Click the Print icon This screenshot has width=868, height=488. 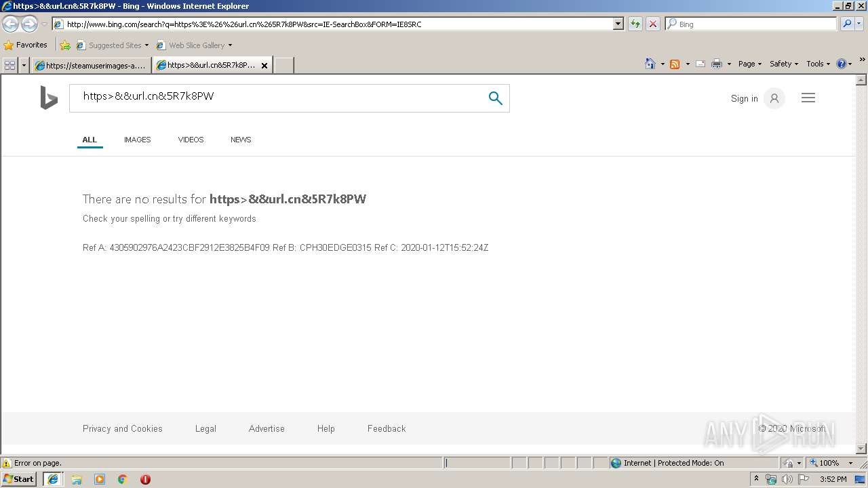pos(717,64)
